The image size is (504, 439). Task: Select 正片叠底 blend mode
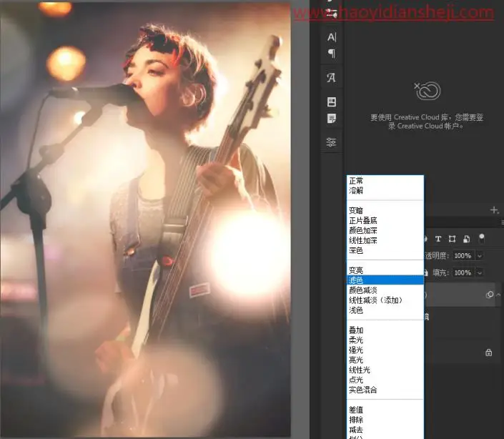[x=385, y=220]
